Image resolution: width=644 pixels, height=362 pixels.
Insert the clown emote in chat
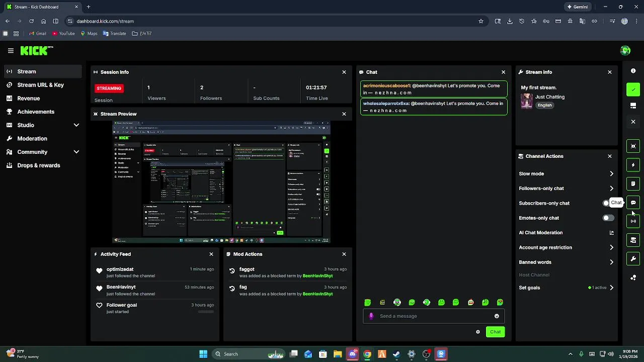(x=470, y=303)
